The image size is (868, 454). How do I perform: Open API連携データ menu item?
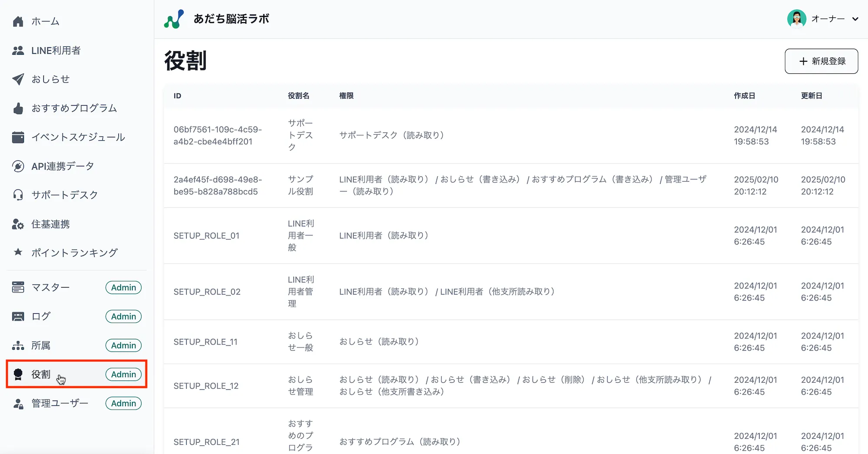(x=62, y=166)
